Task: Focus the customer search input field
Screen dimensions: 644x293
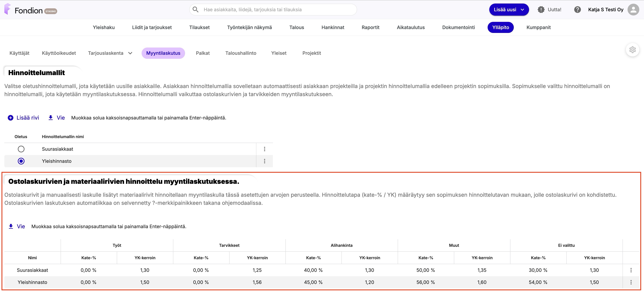Action: 273,10
